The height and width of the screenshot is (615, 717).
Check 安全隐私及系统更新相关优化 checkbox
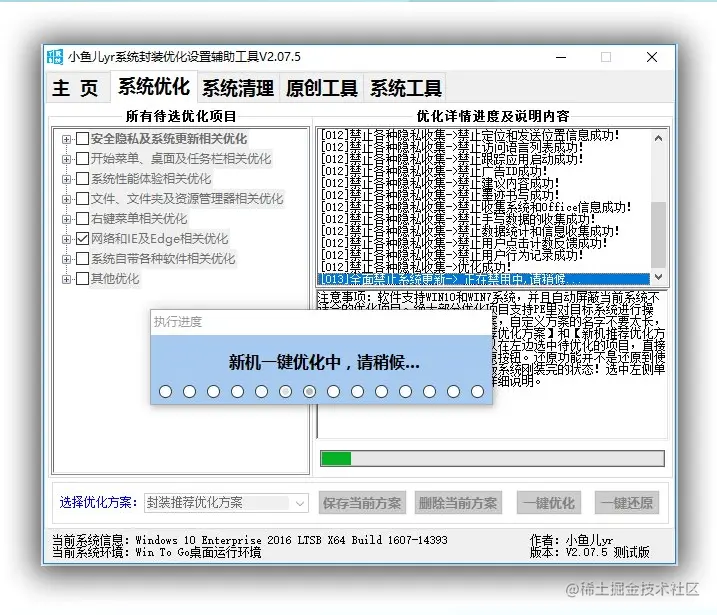point(82,139)
